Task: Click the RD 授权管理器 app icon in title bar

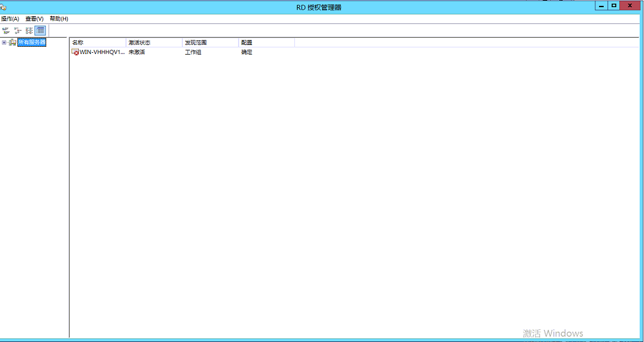Action: pos(4,7)
